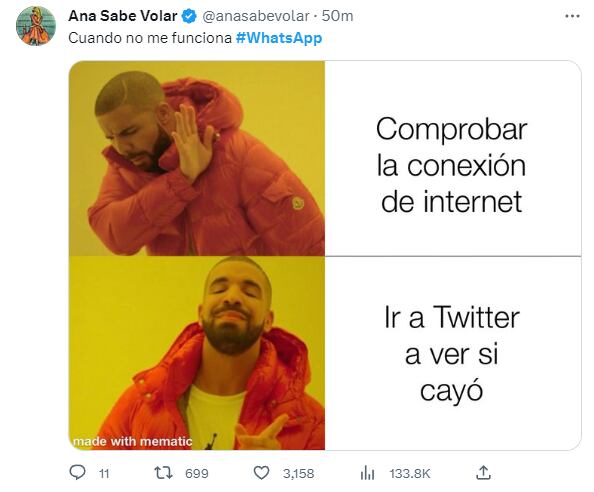Open the three-dot more options menu
594x492 pixels.
[572, 16]
